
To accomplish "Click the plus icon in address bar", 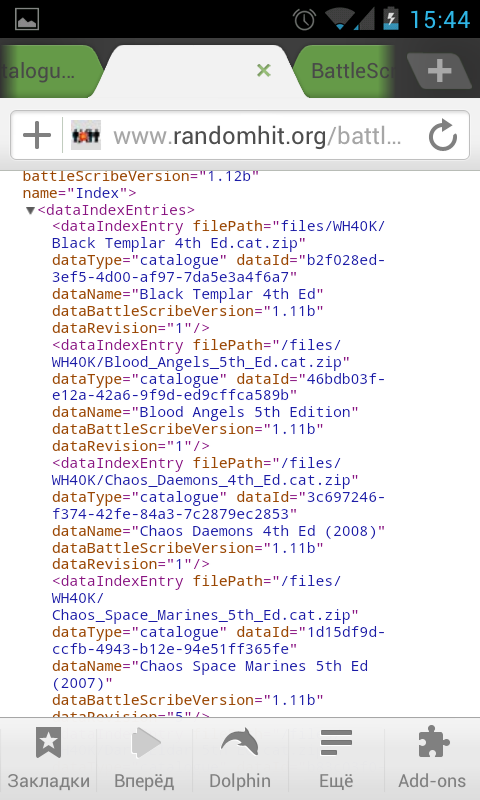I will (x=37, y=136).
